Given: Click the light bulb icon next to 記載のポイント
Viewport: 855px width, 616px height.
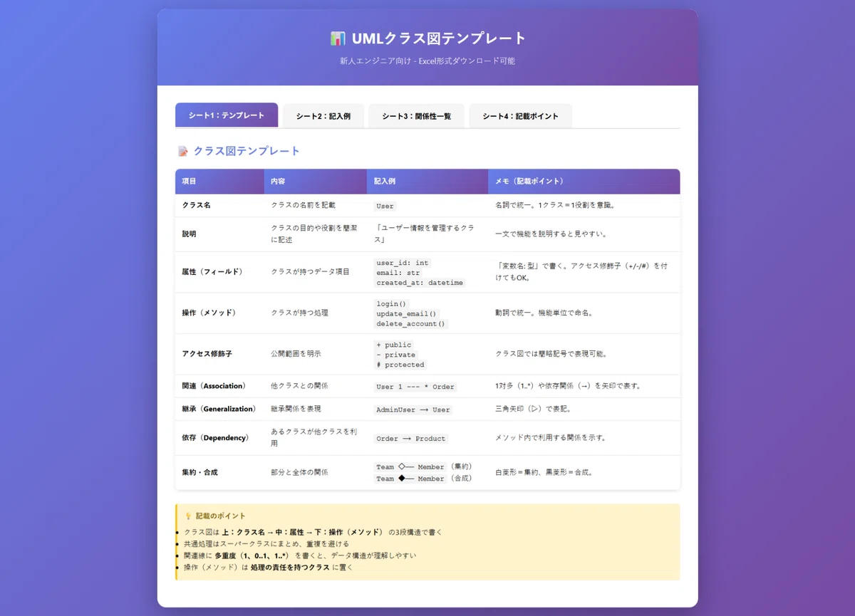Looking at the screenshot, I should click(x=188, y=516).
